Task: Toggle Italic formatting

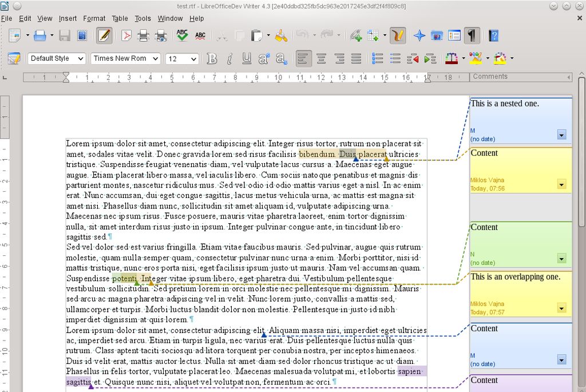Action: [229, 59]
